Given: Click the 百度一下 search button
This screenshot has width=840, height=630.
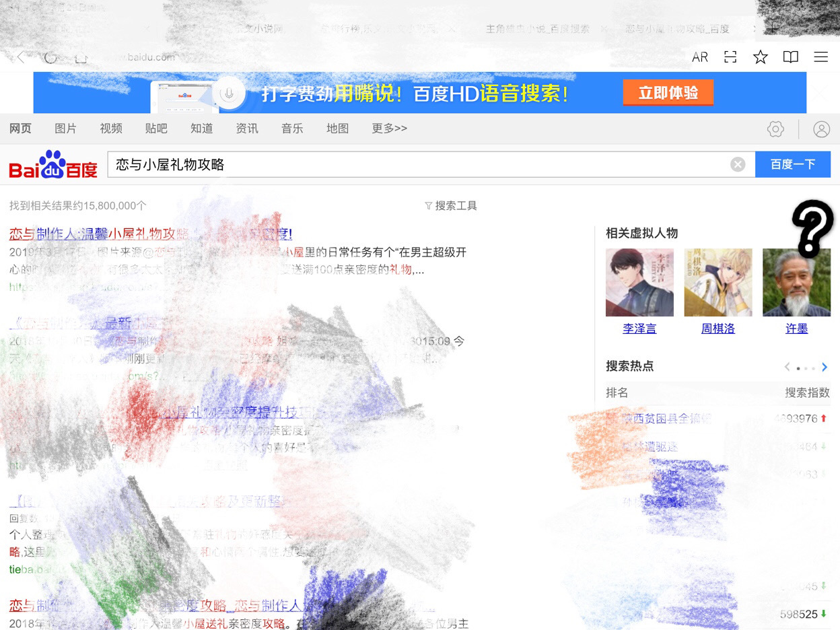Looking at the screenshot, I should [793, 165].
